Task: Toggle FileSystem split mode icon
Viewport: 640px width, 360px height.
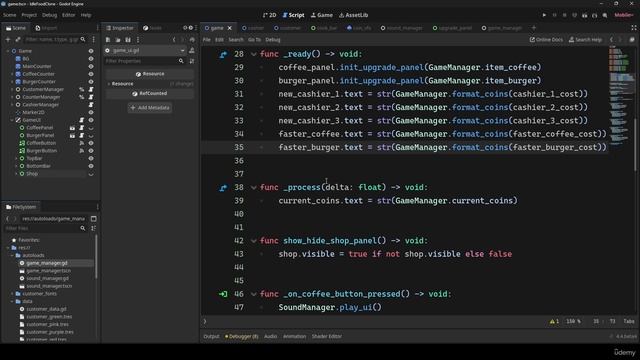Action: tap(93, 219)
